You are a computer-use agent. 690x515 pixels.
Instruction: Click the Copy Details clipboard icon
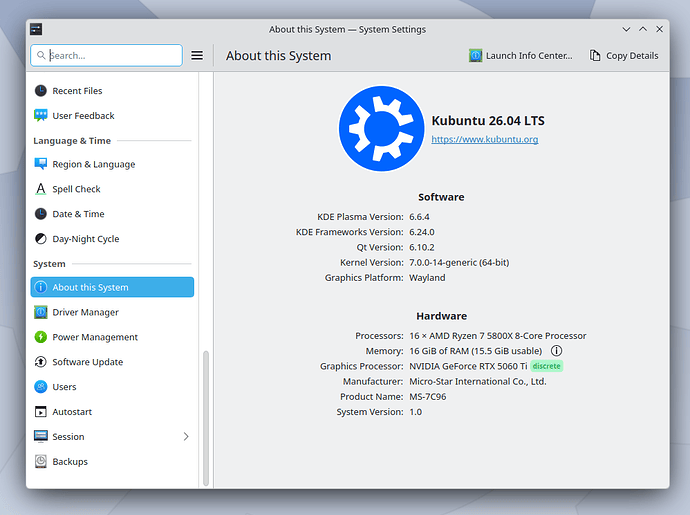tap(595, 55)
